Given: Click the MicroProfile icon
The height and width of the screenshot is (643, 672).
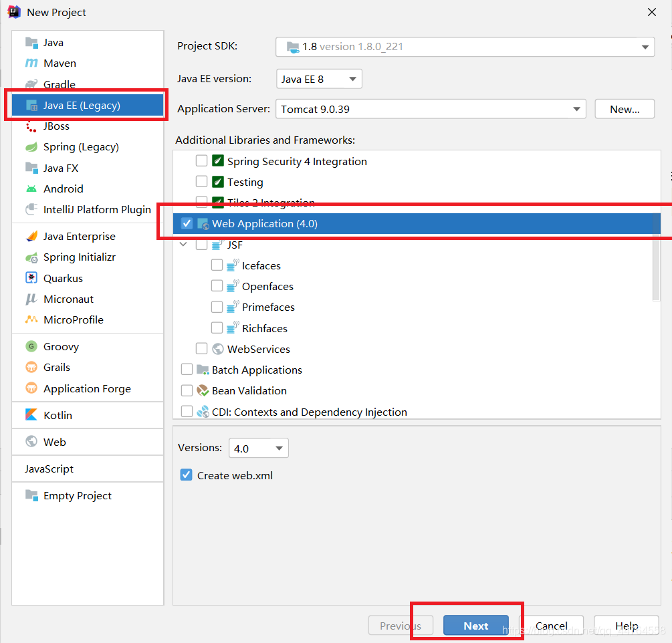Looking at the screenshot, I should pyautogui.click(x=31, y=319).
